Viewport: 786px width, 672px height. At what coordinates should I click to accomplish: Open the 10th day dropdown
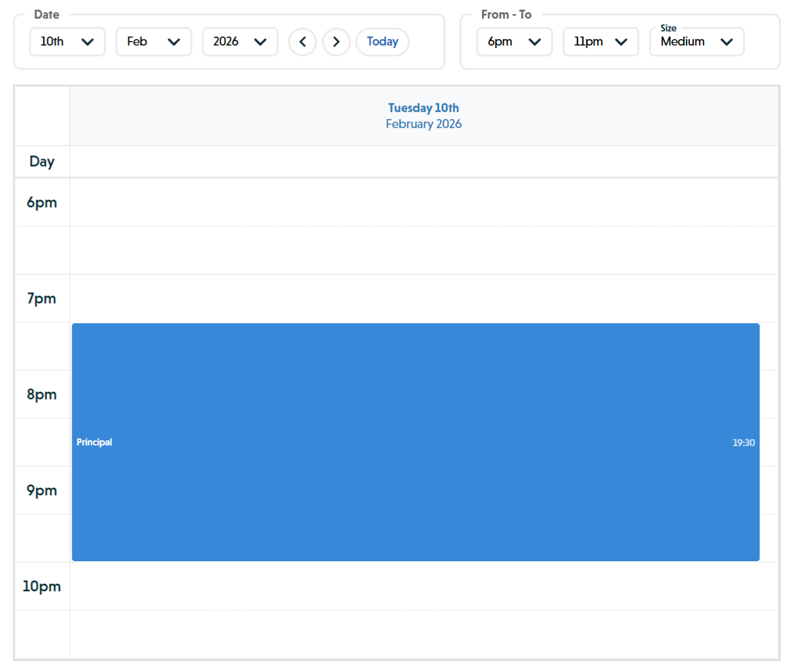pos(67,42)
